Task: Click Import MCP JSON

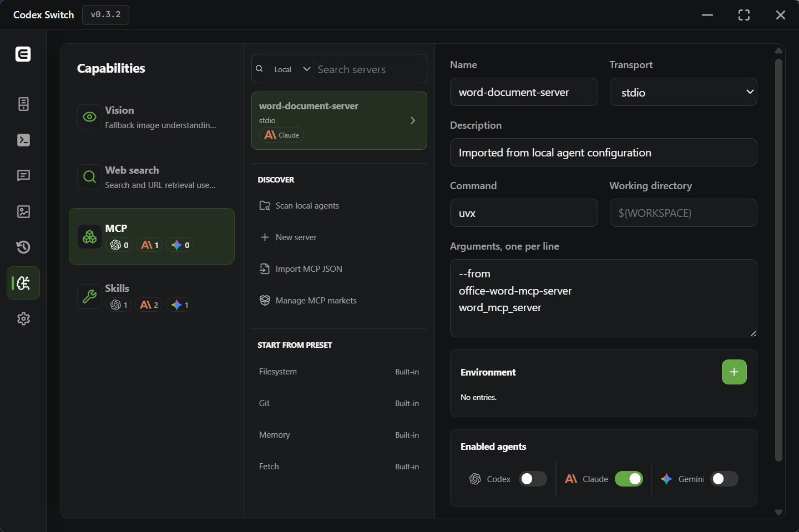Action: pos(339,269)
